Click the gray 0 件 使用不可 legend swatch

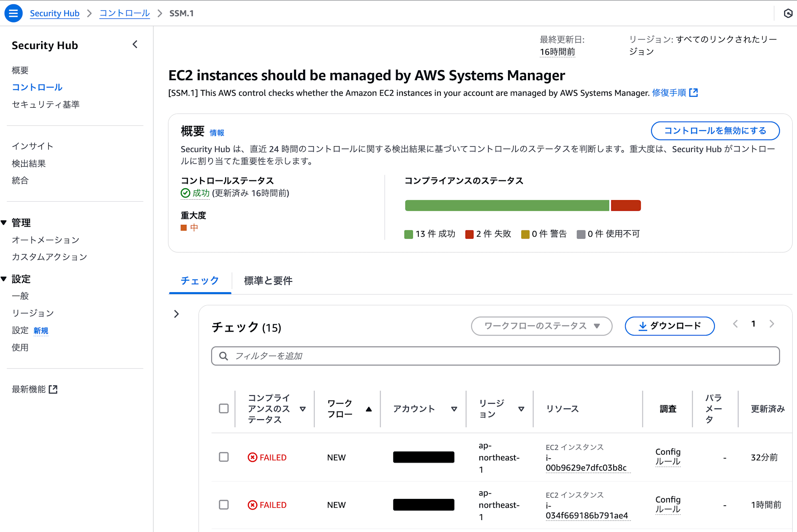(x=581, y=234)
